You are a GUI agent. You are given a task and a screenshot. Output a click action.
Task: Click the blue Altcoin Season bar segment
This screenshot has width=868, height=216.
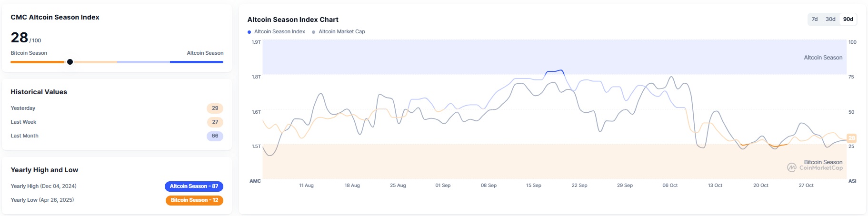point(196,62)
